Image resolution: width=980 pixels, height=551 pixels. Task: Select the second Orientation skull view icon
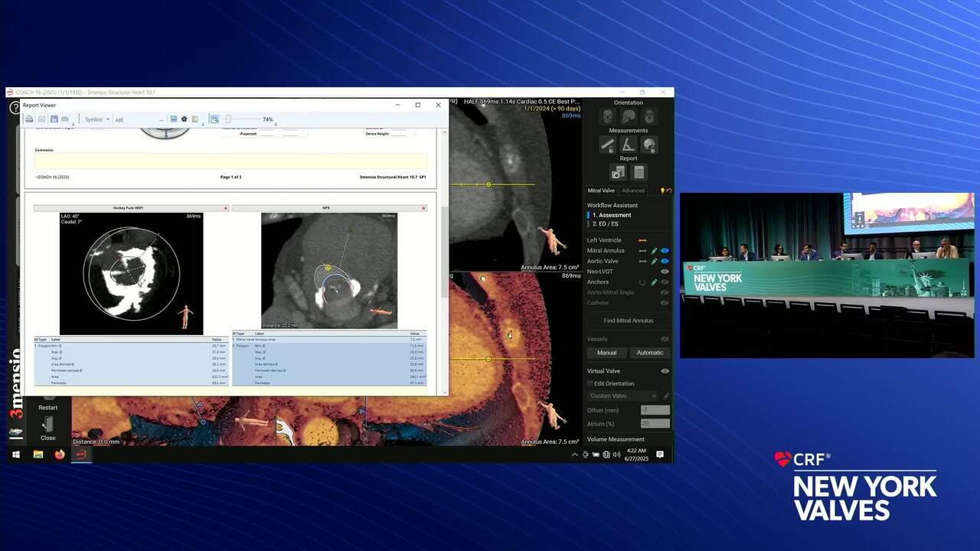pos(629,117)
